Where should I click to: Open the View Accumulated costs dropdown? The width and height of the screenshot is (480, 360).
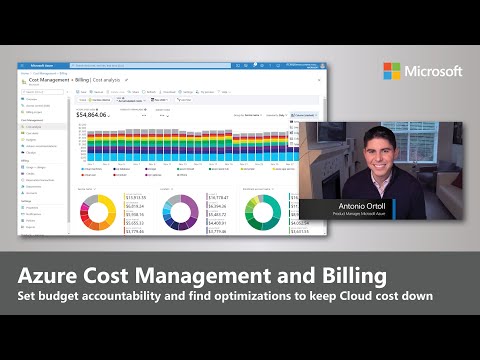(131, 100)
